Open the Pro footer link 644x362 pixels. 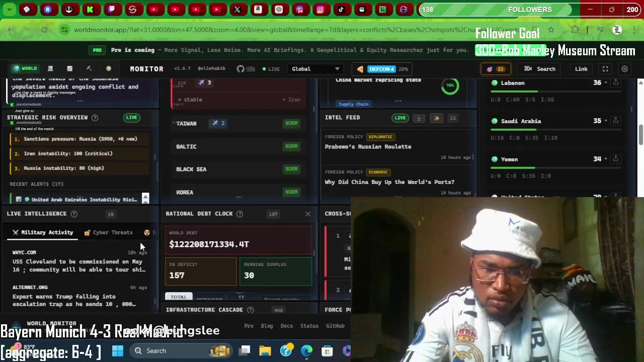tap(249, 326)
